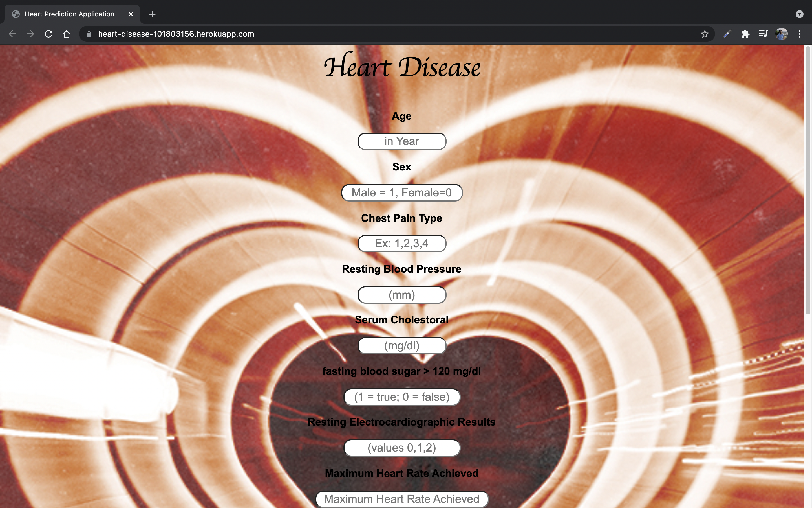Open the tab search dropdown arrow
The width and height of the screenshot is (812, 508).
point(800,14)
